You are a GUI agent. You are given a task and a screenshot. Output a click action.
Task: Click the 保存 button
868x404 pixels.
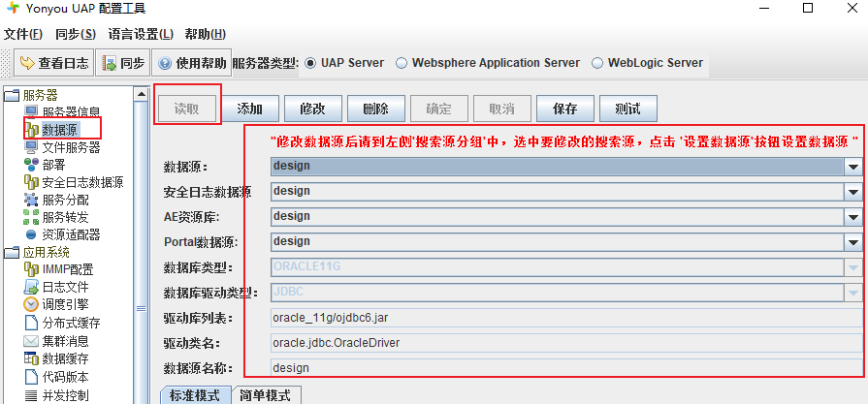click(565, 109)
